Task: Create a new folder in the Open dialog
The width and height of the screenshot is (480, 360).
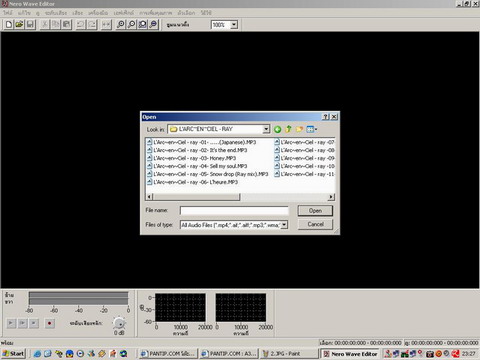Action: (299, 129)
